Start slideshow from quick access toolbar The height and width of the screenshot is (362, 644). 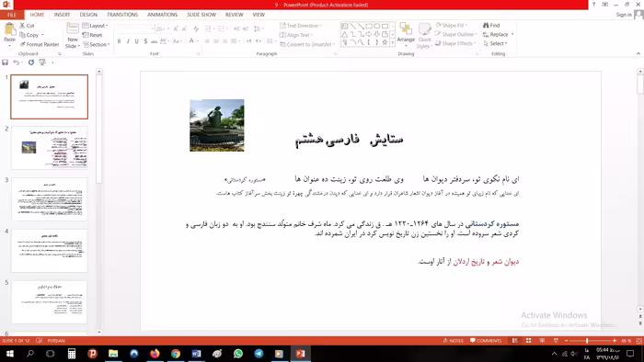coord(42,62)
